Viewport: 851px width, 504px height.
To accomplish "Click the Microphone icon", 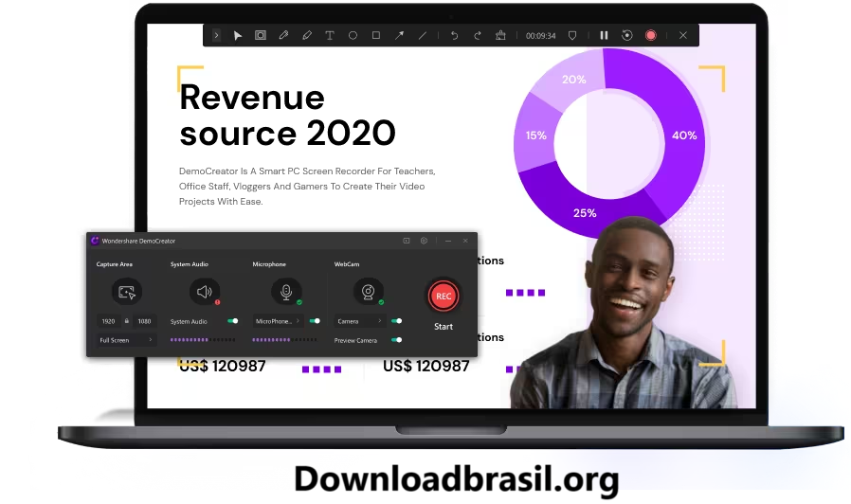I will [x=286, y=292].
